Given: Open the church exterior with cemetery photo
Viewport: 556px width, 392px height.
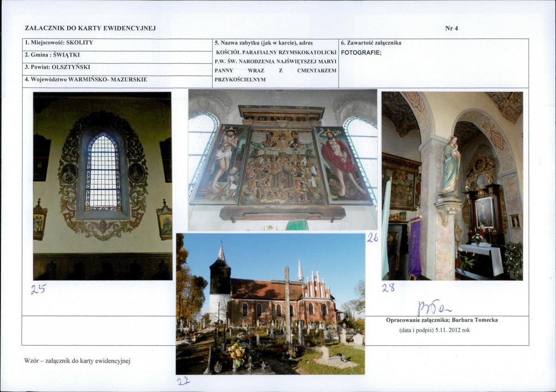Looking at the screenshot, I should (x=270, y=304).
